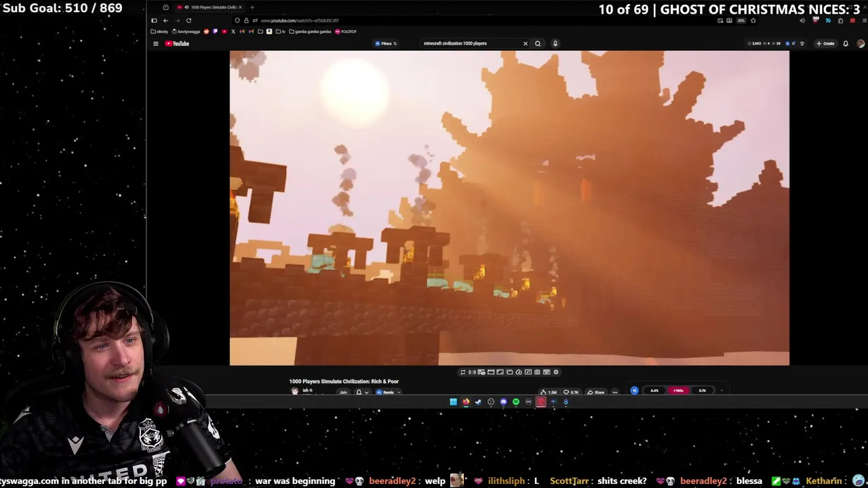Open Spotify from the taskbar
Screen dimensions: 868x488
tap(515, 402)
